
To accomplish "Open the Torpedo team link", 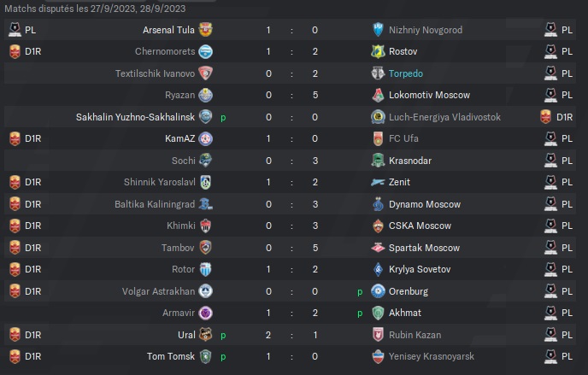I will click(406, 73).
